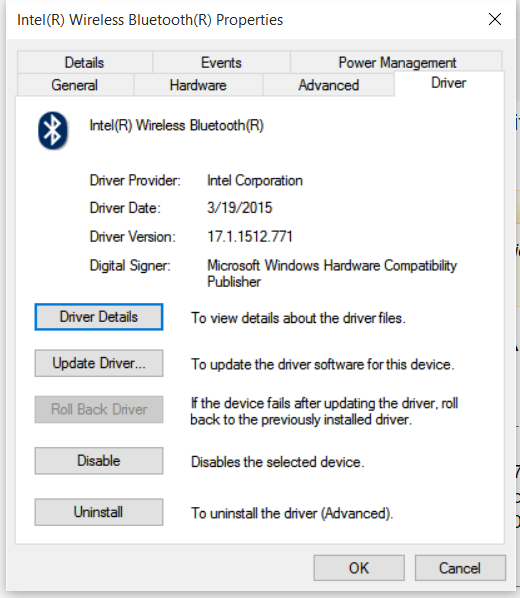Click the Driver Provider: label
Image resolution: width=520 pixels, height=598 pixels.
[x=135, y=180]
